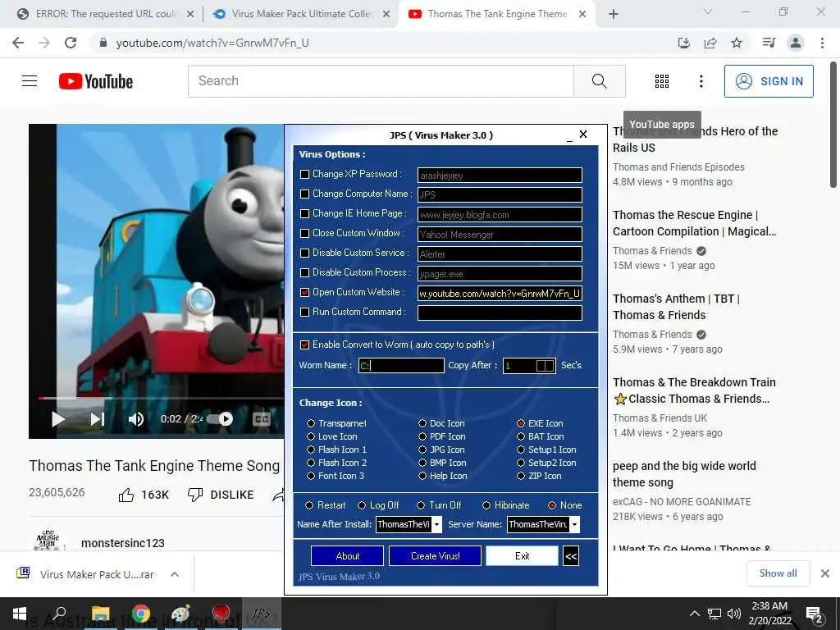Switch to the ERROR requested URL tab

pos(106,14)
